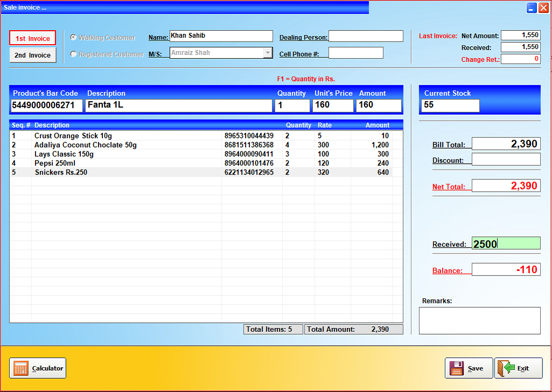
Task: Click the Current Stock field
Action: click(x=450, y=105)
